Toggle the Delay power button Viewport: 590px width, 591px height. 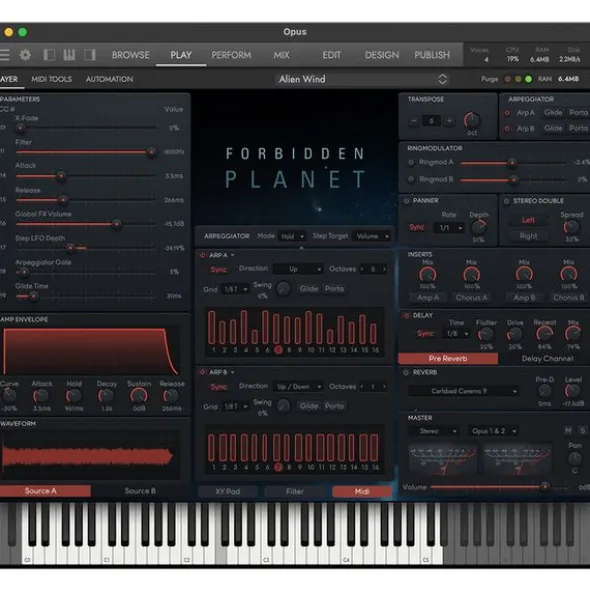(406, 316)
